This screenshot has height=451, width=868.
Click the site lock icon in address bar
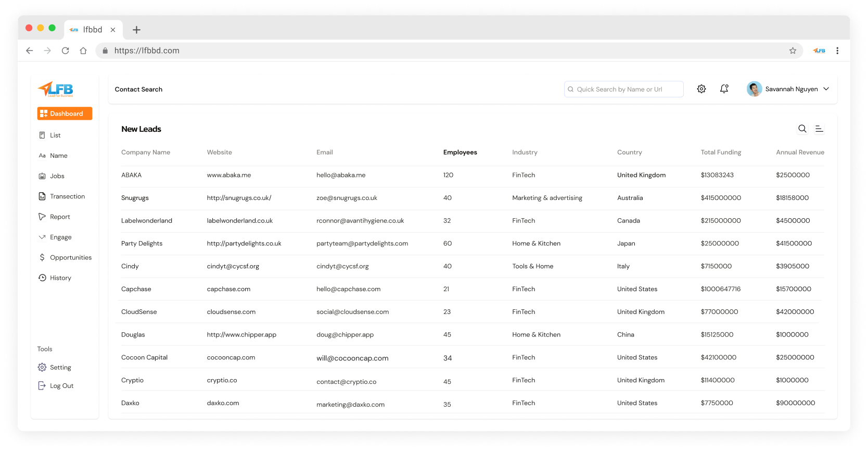coord(105,51)
